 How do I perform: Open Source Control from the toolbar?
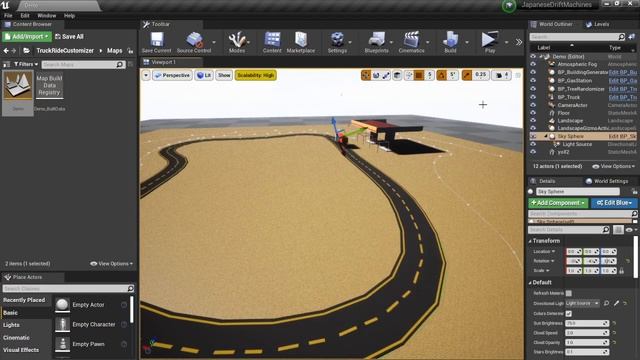[194, 42]
